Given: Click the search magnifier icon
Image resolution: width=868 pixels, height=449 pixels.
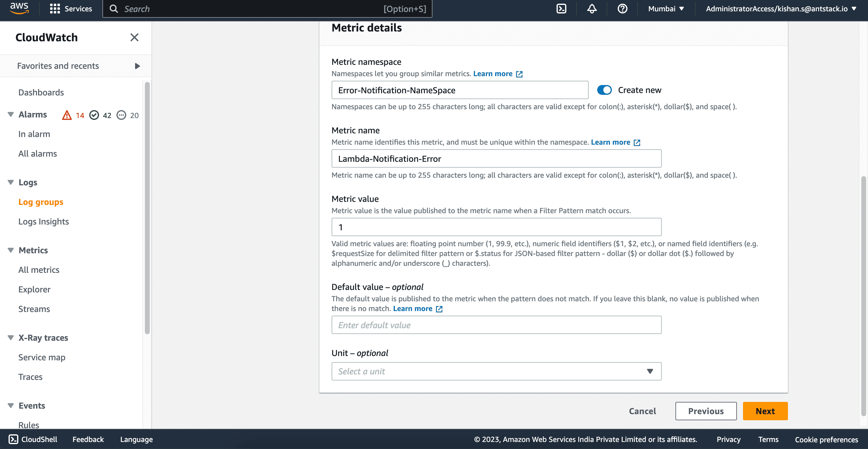Looking at the screenshot, I should [114, 9].
